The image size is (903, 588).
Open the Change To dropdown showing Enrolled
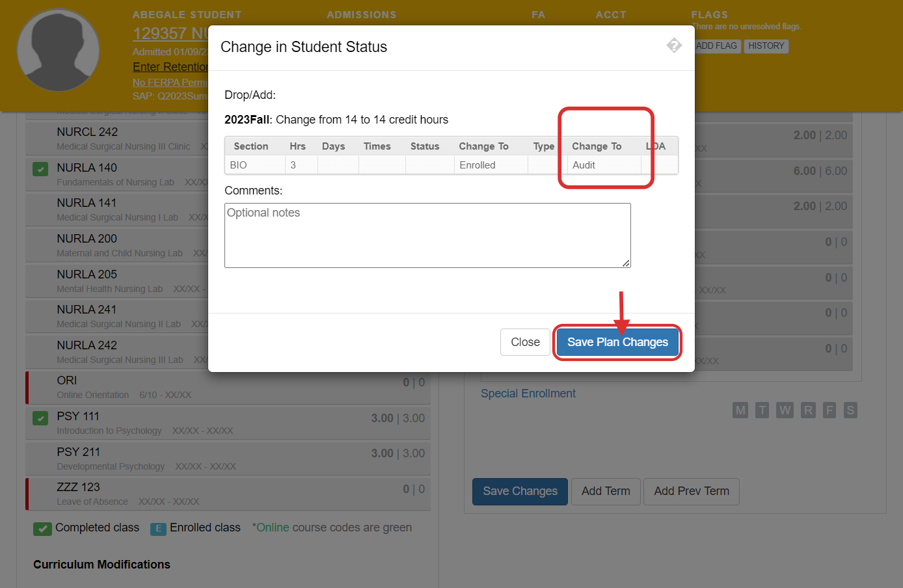point(490,165)
